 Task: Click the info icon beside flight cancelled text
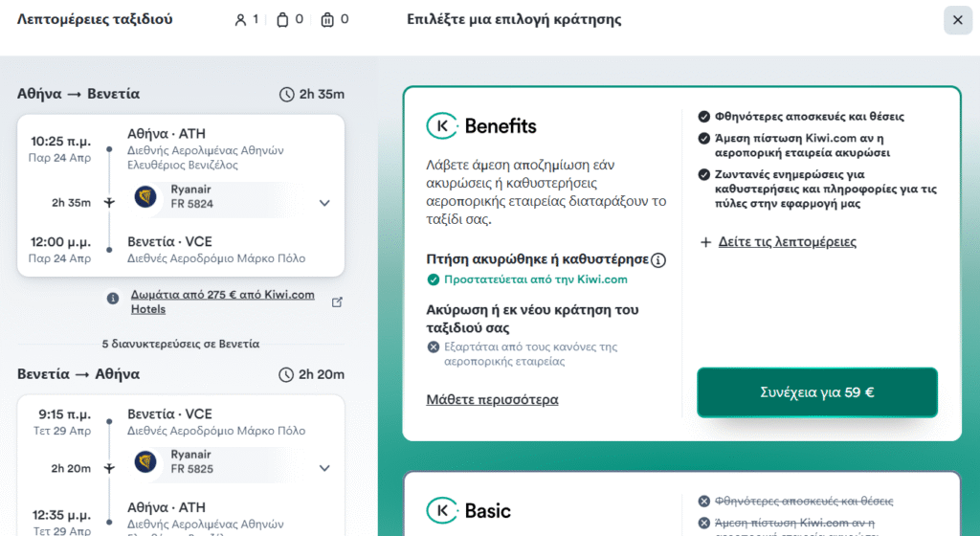pyautogui.click(x=658, y=259)
